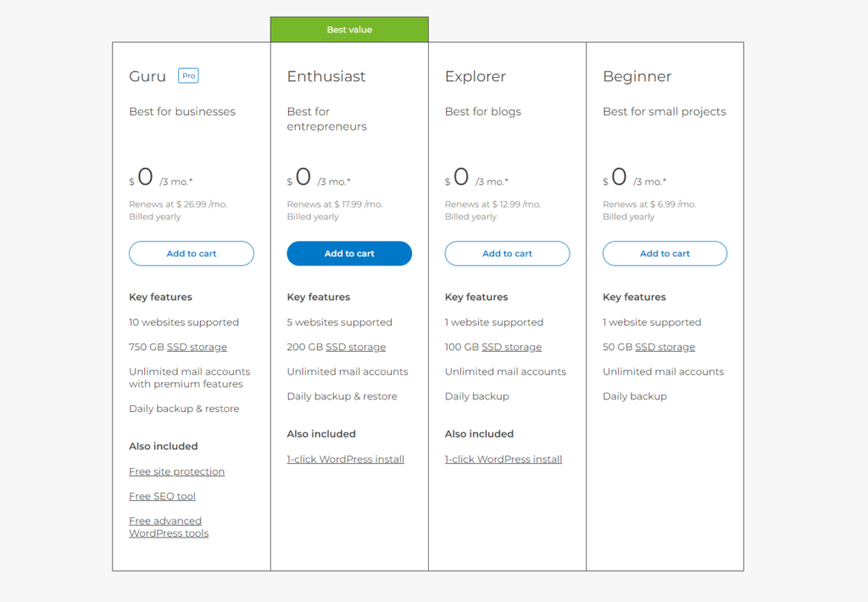
Task: Click '10 websites supported' text
Action: coord(184,322)
